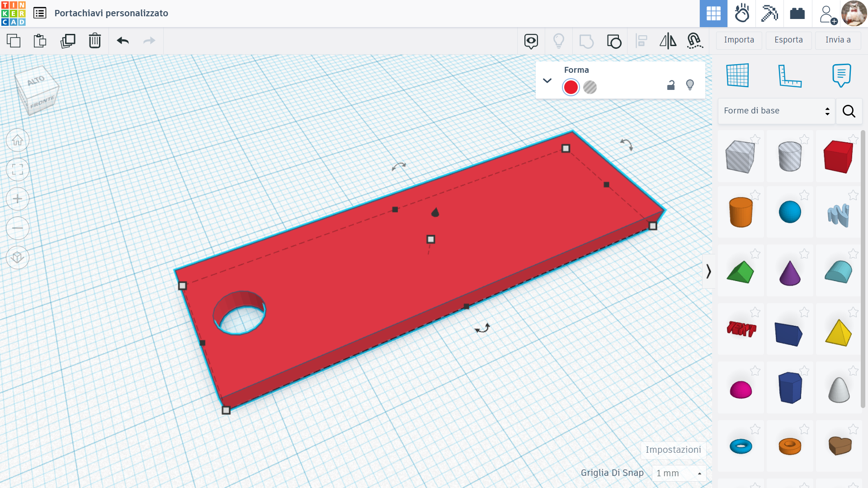Toggle the shape lock icon
This screenshot has width=868, height=488.
(671, 85)
